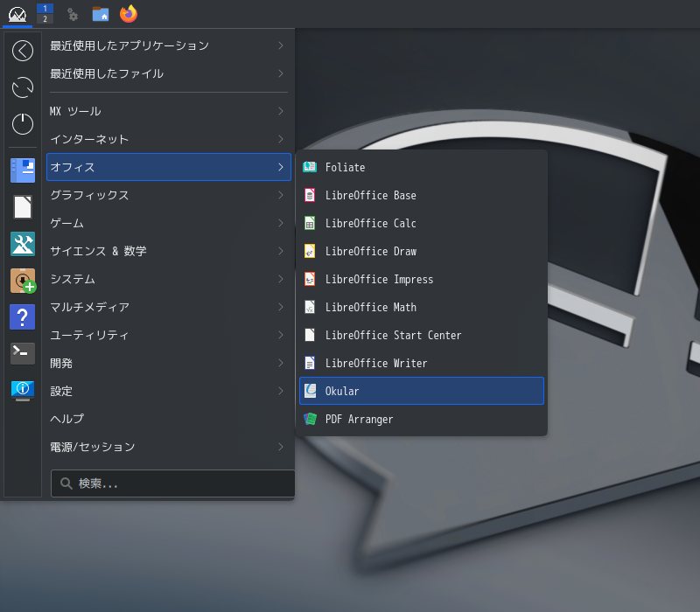
Task: Select the 最近使用したファイル menu entry
Action: pos(169,73)
